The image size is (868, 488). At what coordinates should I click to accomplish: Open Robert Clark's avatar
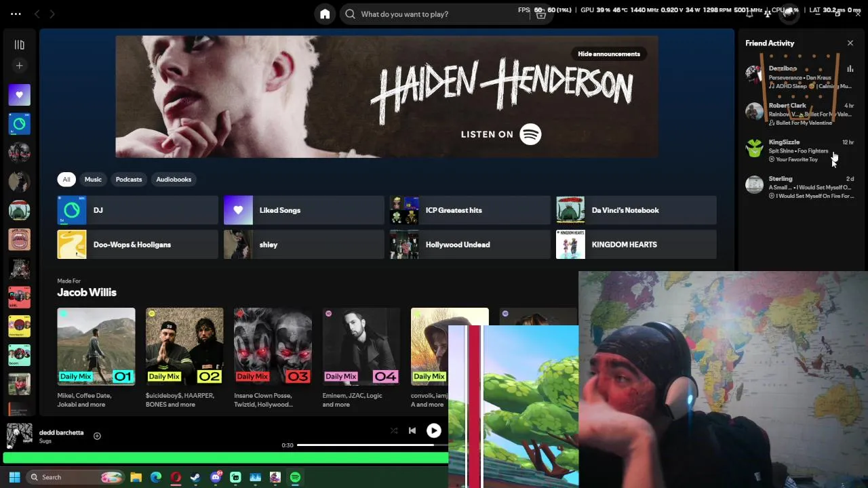754,111
